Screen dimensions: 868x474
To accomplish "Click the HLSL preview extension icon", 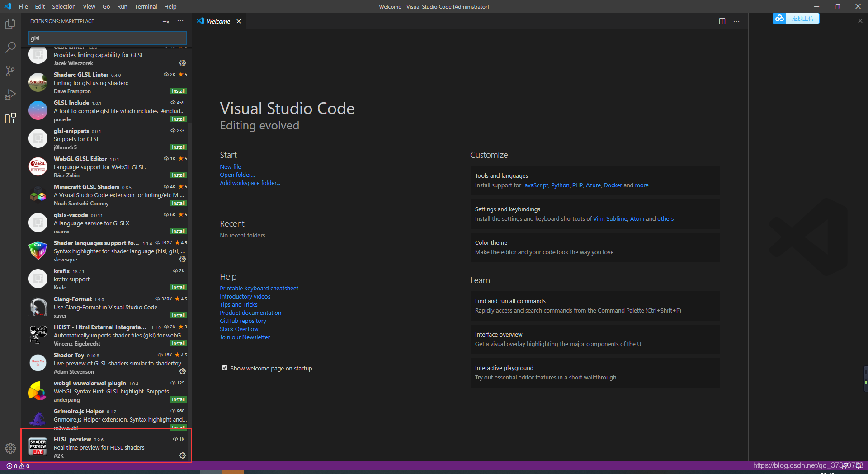I will 38,447.
